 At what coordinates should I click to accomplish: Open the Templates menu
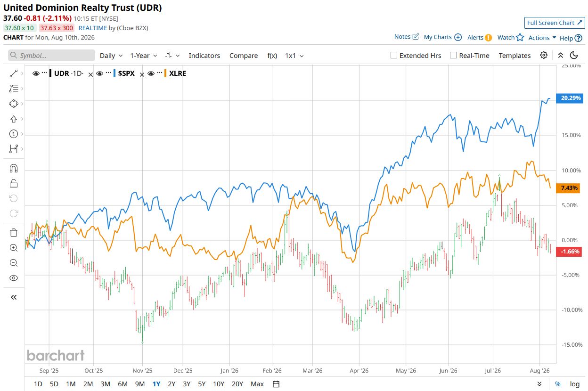514,56
